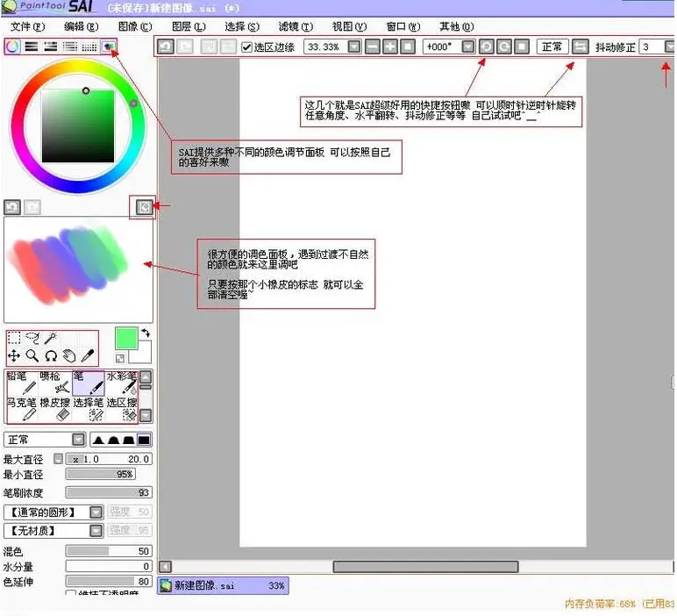Choose the 铅笔 pencil brush
This screenshot has height=616, width=677.
click(22, 383)
